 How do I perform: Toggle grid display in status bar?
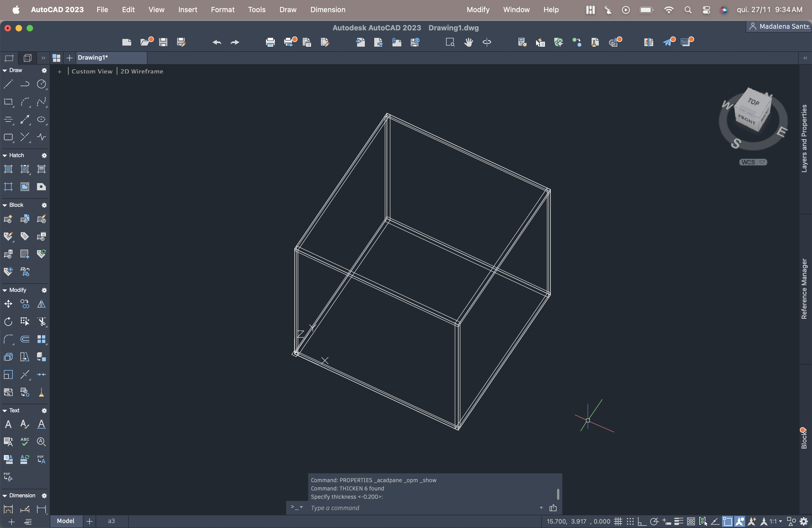[x=618, y=522]
